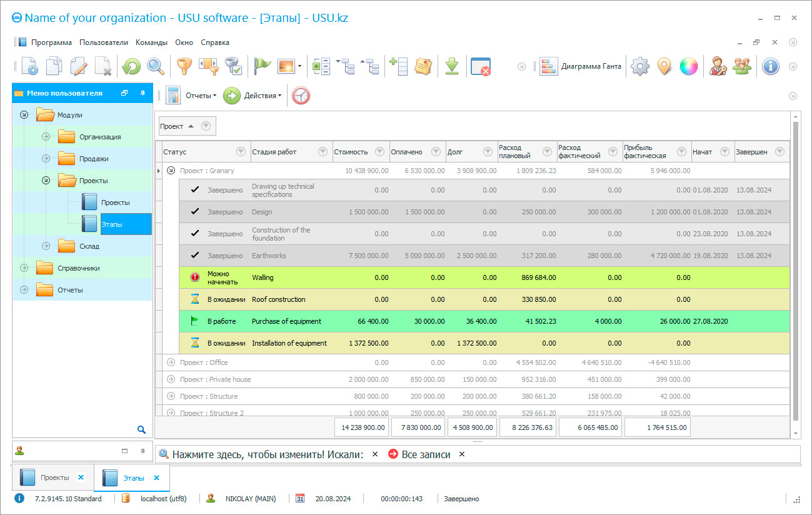Expand the Склад folder
This screenshot has height=515, width=812.
point(46,246)
